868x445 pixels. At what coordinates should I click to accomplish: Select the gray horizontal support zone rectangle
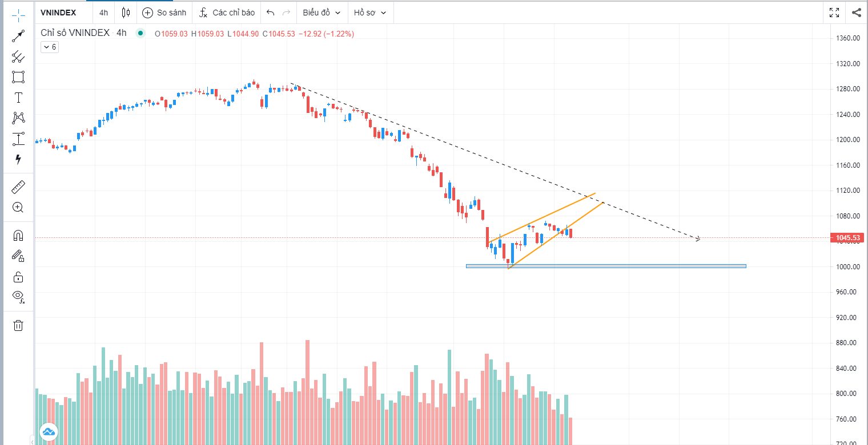pos(606,266)
